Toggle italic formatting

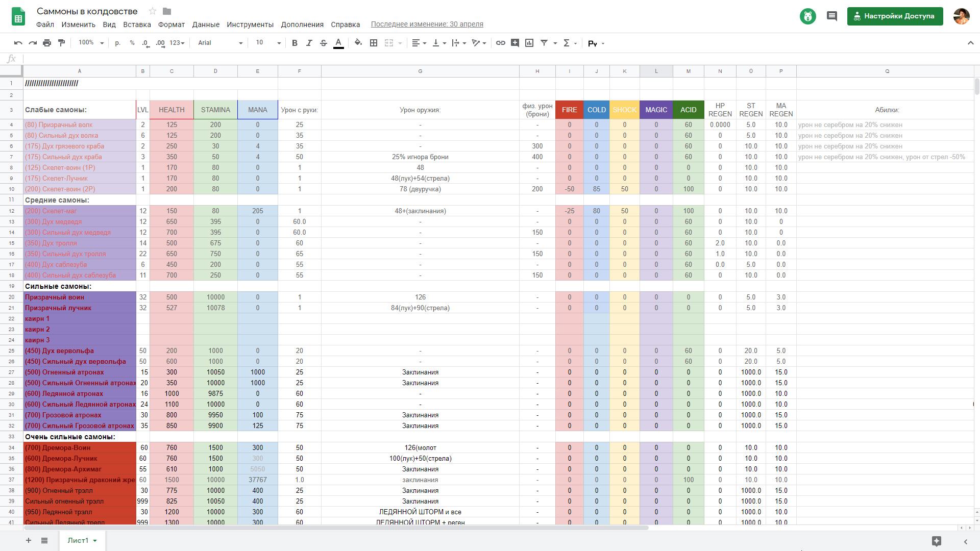coord(309,43)
